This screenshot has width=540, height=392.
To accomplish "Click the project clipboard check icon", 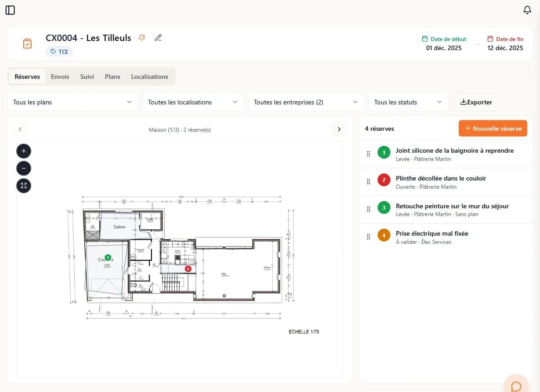I will [27, 43].
